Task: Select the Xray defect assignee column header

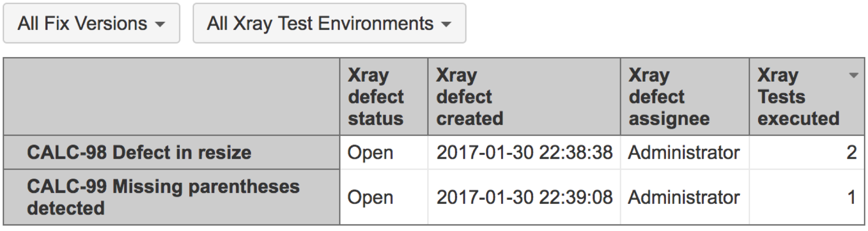Action: point(685,97)
